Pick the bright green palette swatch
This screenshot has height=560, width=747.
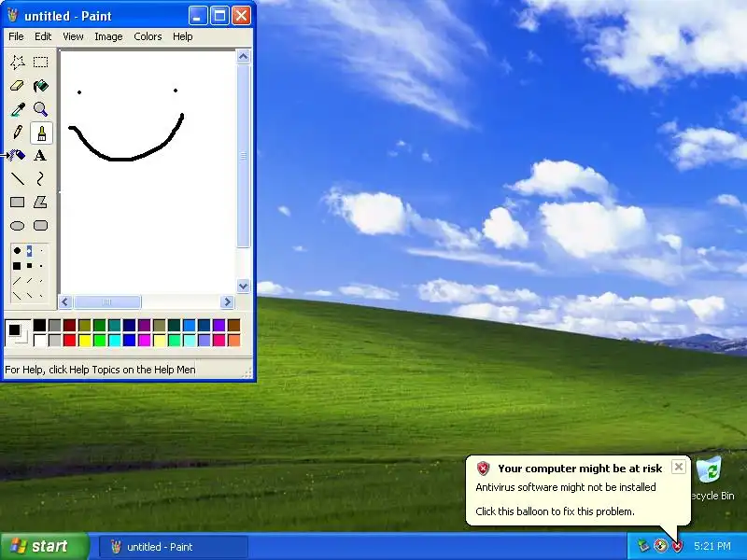pyautogui.click(x=100, y=340)
